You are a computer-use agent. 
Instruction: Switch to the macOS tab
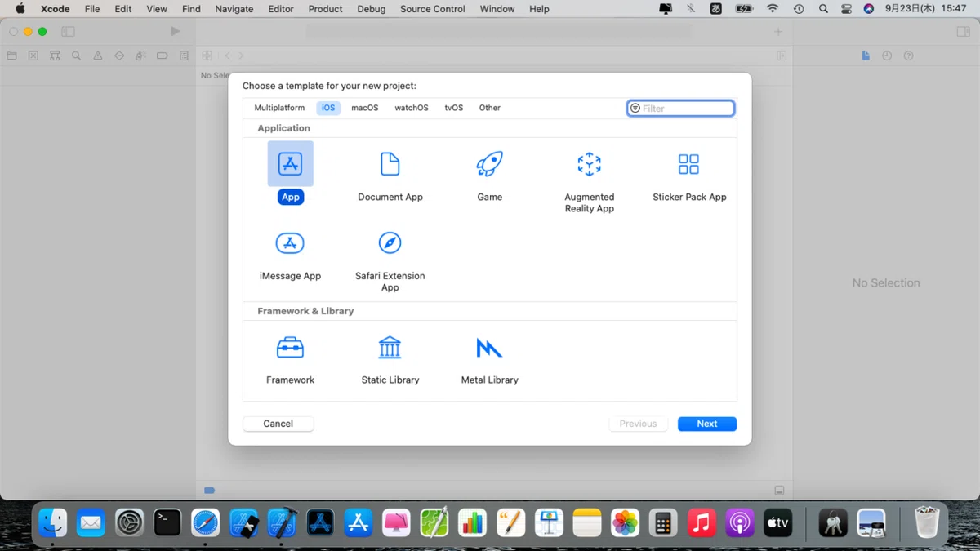[x=365, y=108]
